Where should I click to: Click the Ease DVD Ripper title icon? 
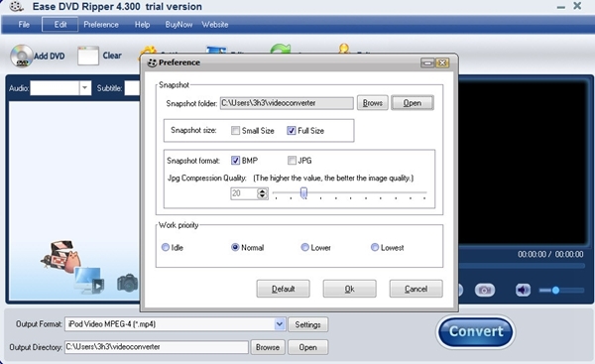[16, 7]
